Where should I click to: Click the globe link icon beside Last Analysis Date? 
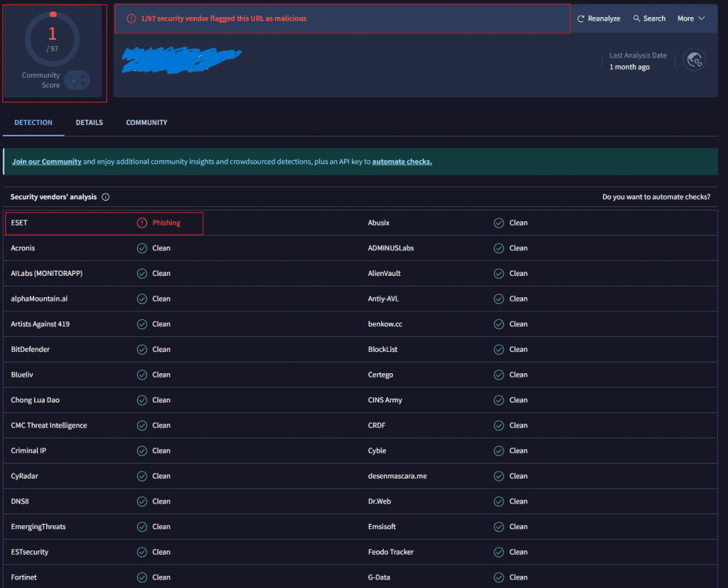pos(694,60)
